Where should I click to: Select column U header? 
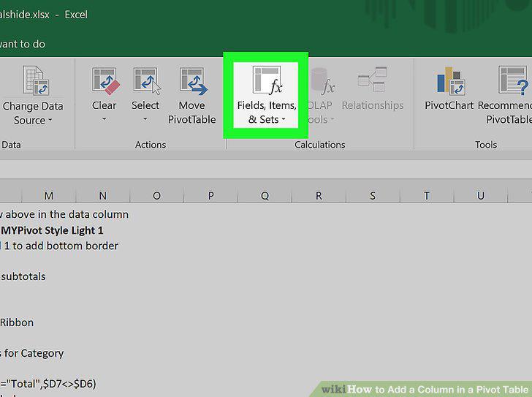coord(480,195)
